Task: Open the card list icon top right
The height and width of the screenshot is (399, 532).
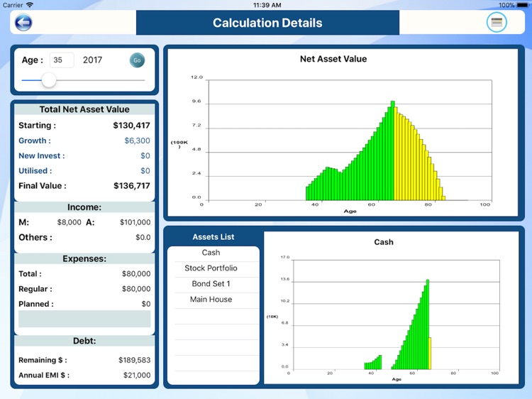Action: 497,22
